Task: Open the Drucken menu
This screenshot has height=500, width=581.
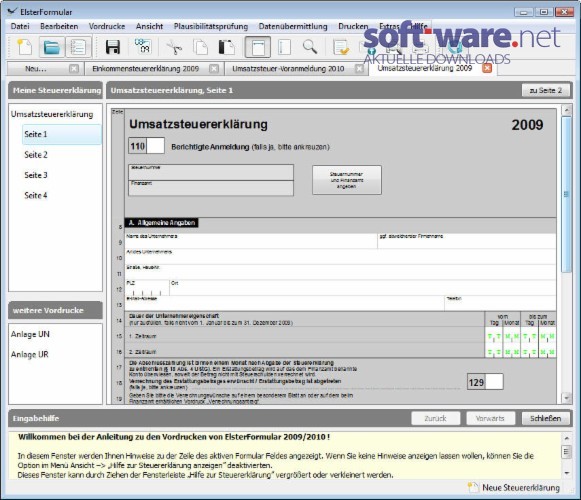Action: 353,26
